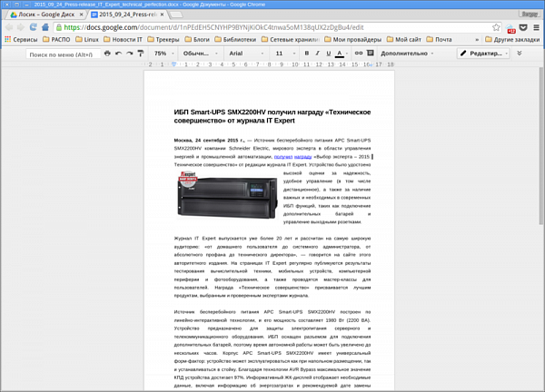Image resolution: width=545 pixels, height=392 pixels.
Task: Toggle italic formatting
Action: 317,54
